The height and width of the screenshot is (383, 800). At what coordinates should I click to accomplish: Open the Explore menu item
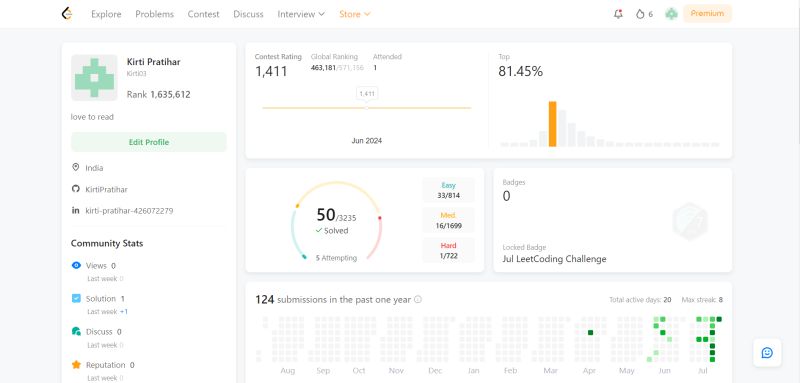(x=106, y=14)
